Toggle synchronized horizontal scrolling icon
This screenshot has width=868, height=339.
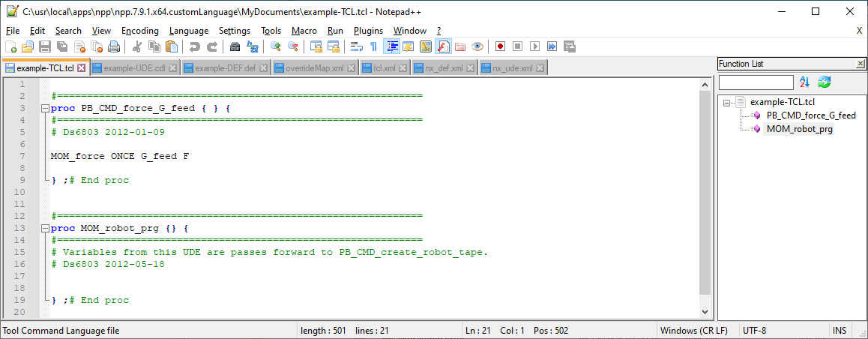pyautogui.click(x=333, y=46)
